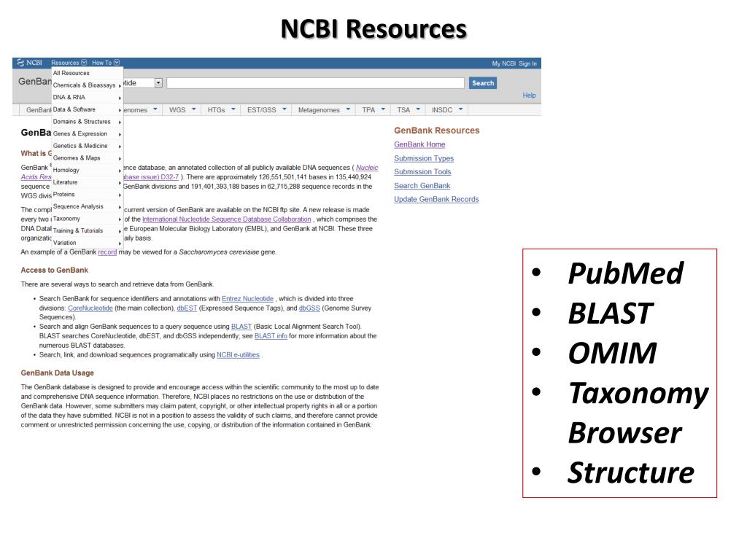Expand Genes & Expression submenu
Viewport: 747px width, 560px height.
[88, 134]
